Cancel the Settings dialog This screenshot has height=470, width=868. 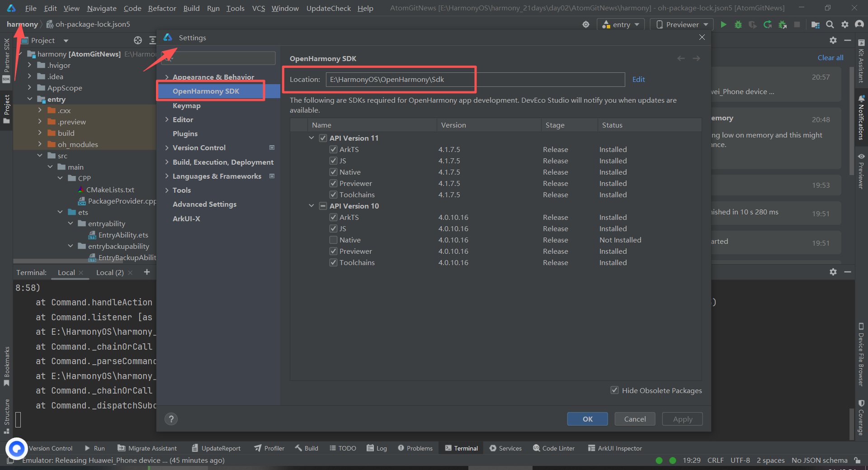pos(635,419)
